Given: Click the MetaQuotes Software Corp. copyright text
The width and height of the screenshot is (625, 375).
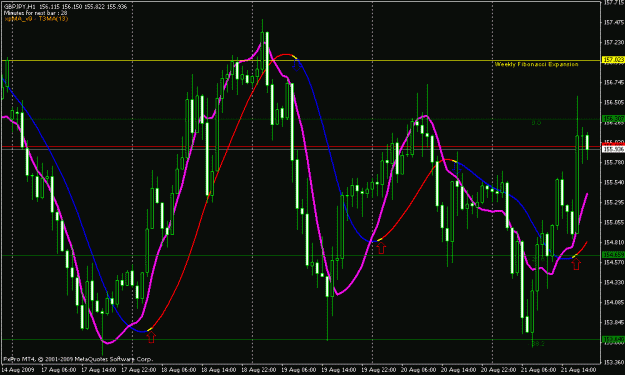Looking at the screenshot, I should pos(78,359).
